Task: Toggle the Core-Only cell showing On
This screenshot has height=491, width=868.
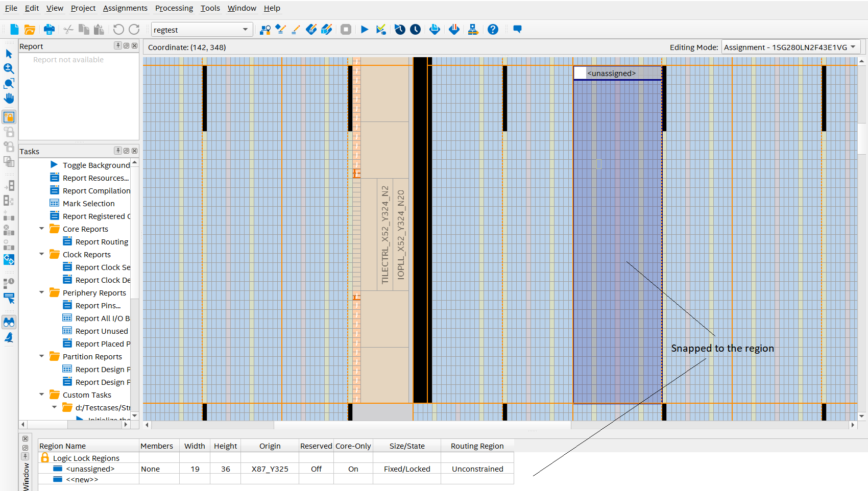Action: pos(353,469)
